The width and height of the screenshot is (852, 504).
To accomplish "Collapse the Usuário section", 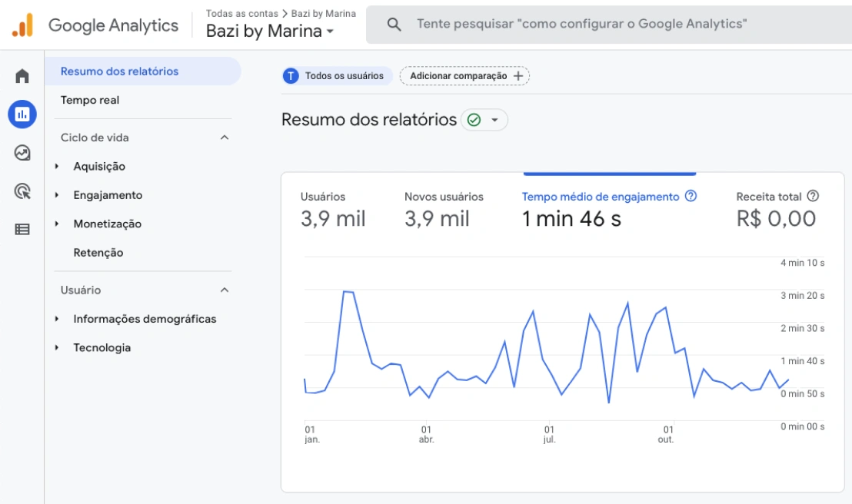I will tap(225, 290).
